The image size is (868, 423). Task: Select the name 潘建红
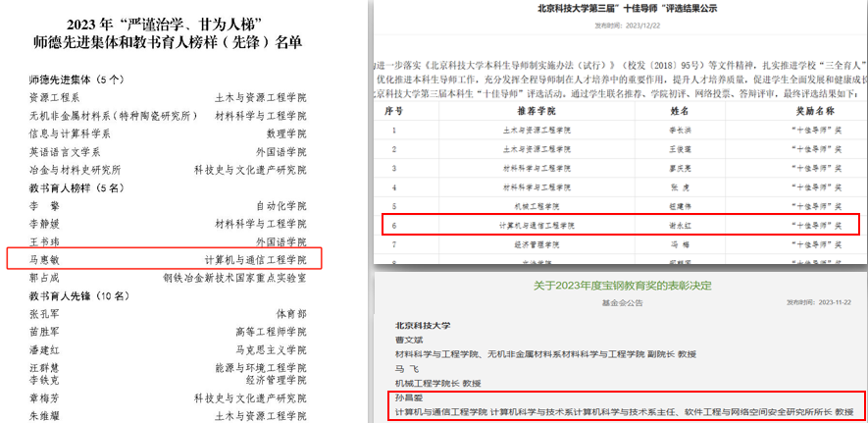click(44, 350)
